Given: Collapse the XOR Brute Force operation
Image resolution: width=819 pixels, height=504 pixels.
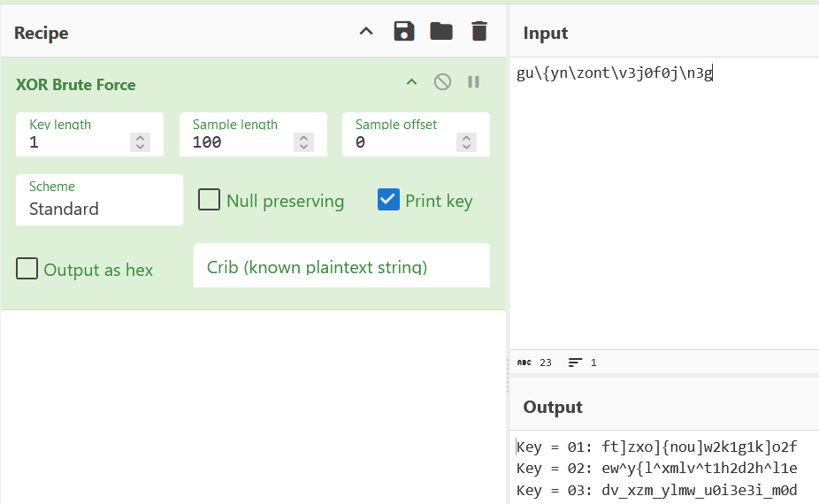Looking at the screenshot, I should [410, 82].
